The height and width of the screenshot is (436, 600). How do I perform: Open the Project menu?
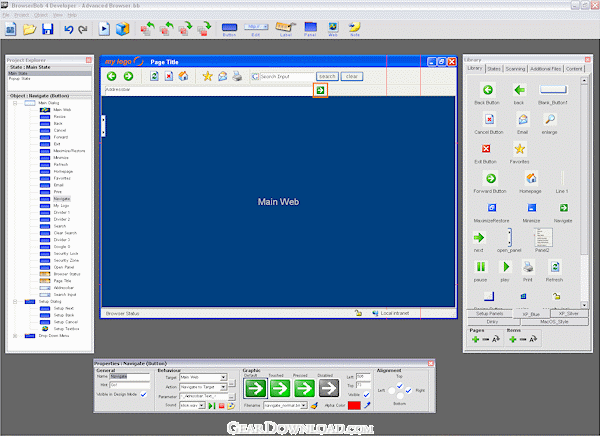click(x=21, y=15)
